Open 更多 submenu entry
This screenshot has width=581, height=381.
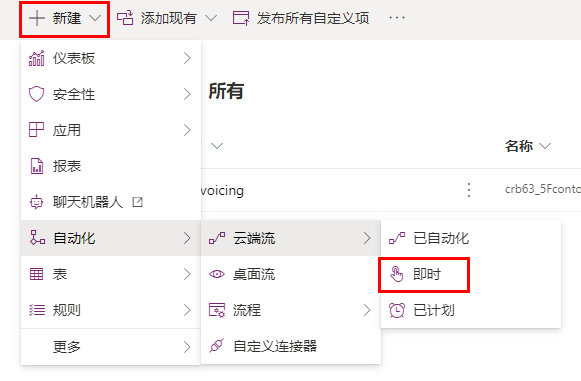coord(111,347)
